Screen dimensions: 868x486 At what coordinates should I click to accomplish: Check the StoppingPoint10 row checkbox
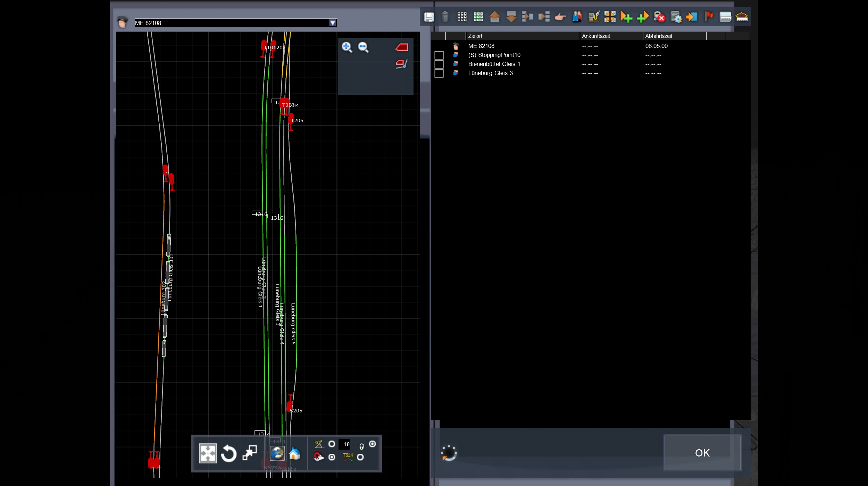pos(439,55)
